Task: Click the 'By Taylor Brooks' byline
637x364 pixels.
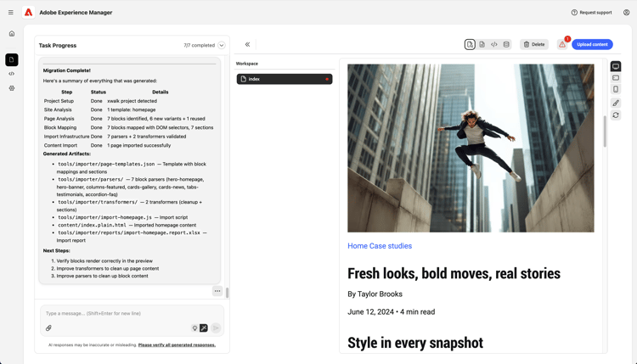Action: [x=375, y=294]
